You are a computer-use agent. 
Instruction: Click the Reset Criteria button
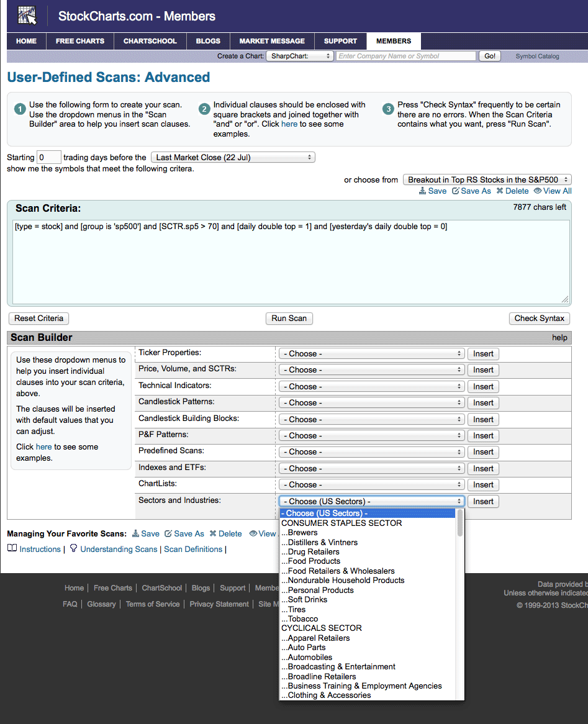[x=38, y=318]
